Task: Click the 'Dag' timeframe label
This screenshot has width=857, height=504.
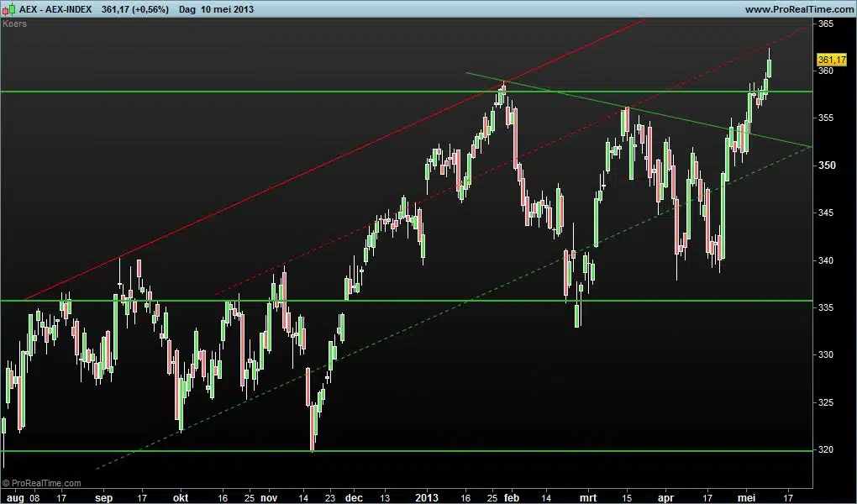Action: (x=187, y=9)
